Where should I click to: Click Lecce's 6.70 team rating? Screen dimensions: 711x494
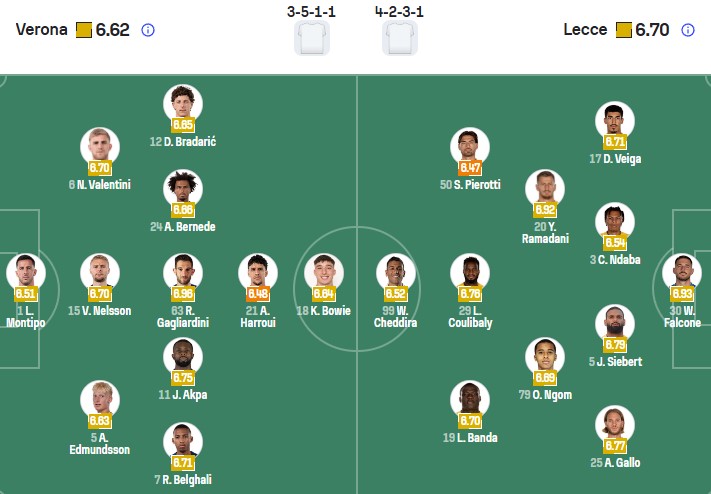(x=652, y=30)
